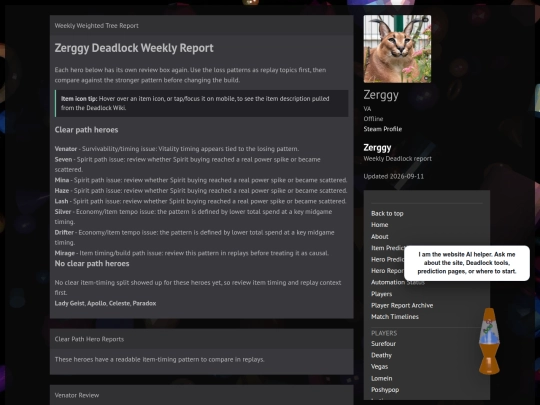
Task: Open the Steam Profile link
Action: 383,129
